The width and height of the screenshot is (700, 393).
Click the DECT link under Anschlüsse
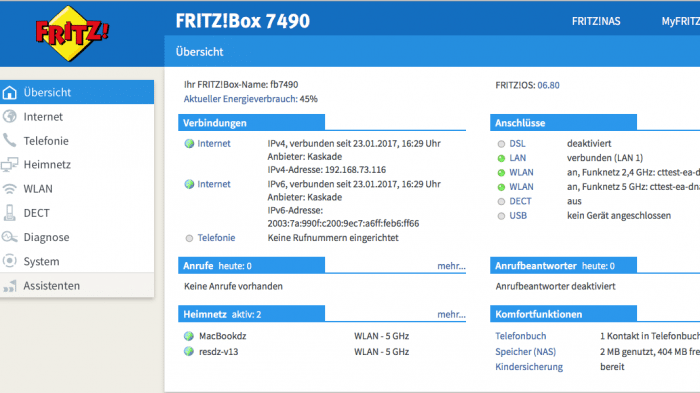point(521,201)
